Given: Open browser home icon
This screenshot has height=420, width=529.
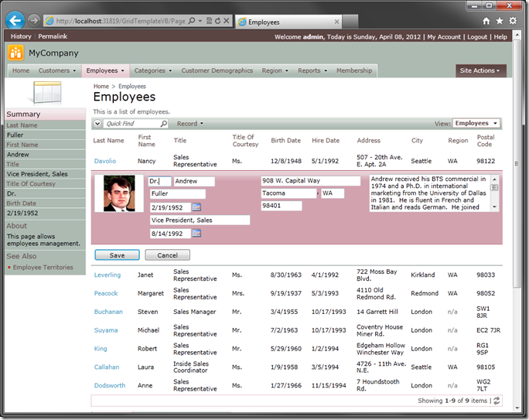Looking at the screenshot, I should [486, 22].
